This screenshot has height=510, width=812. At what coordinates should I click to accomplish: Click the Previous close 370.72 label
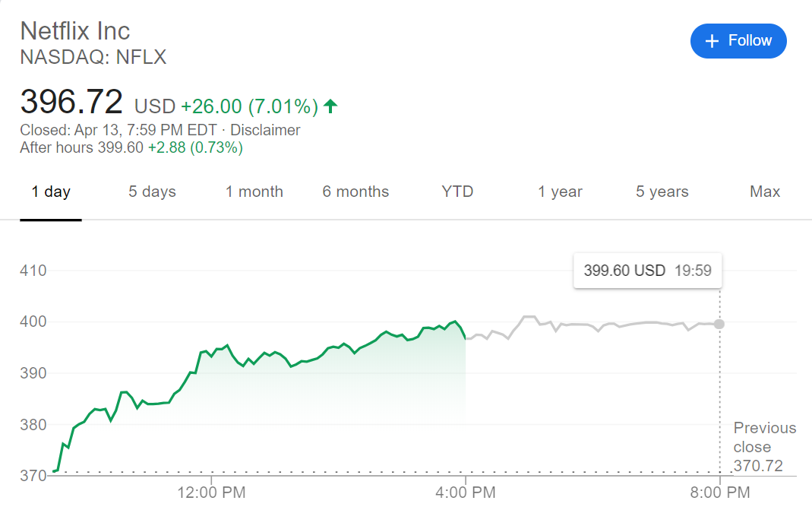point(764,447)
